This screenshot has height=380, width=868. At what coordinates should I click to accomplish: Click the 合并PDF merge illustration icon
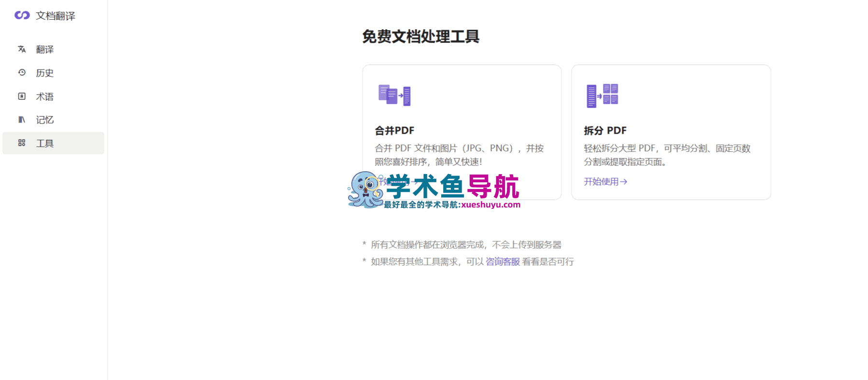(x=394, y=95)
